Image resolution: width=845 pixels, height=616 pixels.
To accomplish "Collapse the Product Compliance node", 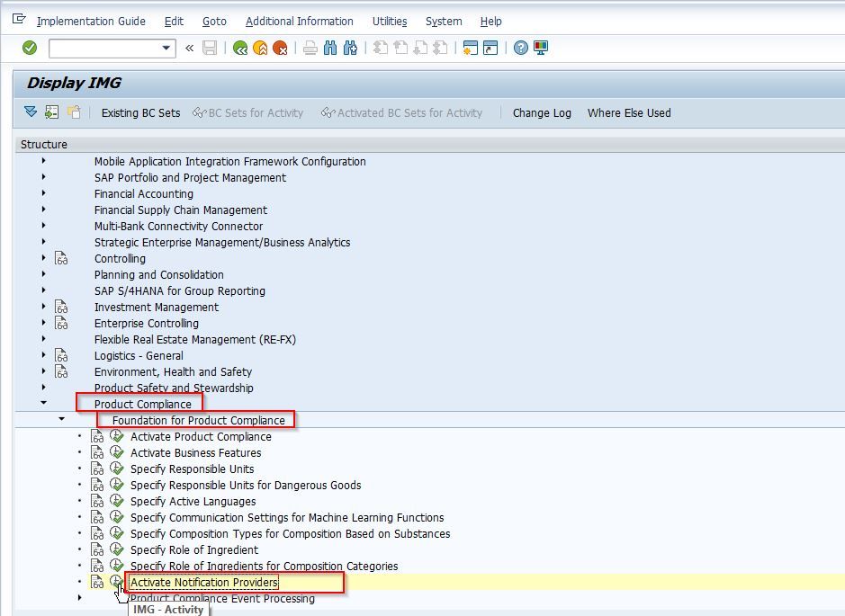I will 44,403.
